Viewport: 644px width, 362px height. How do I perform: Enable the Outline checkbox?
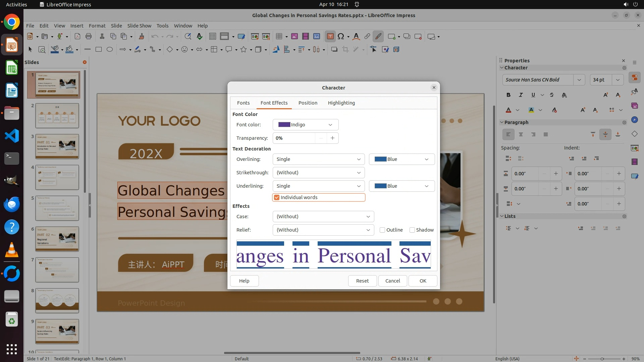tap(382, 230)
